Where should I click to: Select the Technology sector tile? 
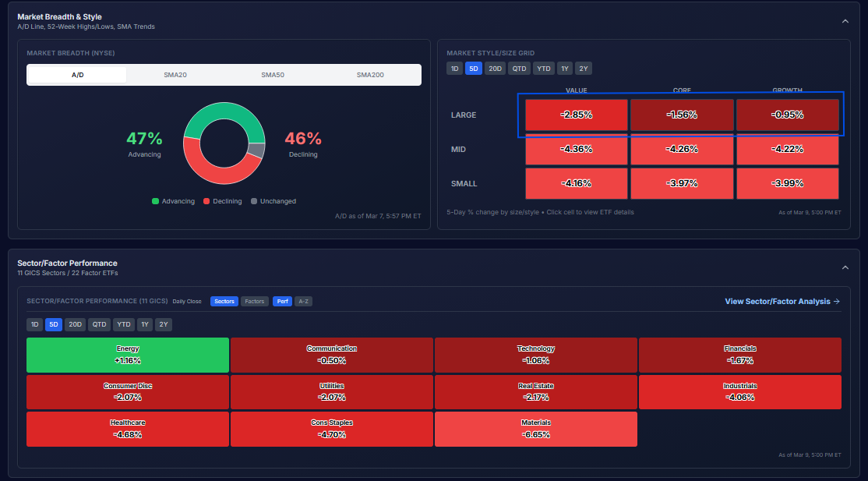pos(535,355)
